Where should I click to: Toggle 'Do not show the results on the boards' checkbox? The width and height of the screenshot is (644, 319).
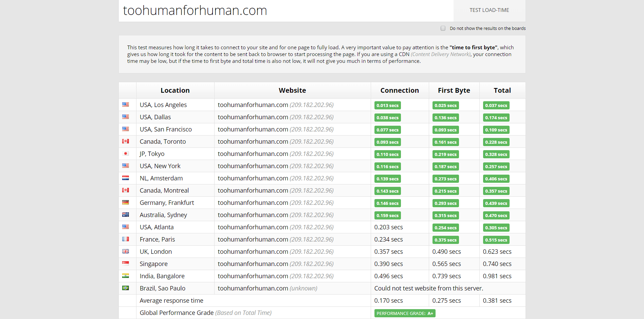click(443, 28)
